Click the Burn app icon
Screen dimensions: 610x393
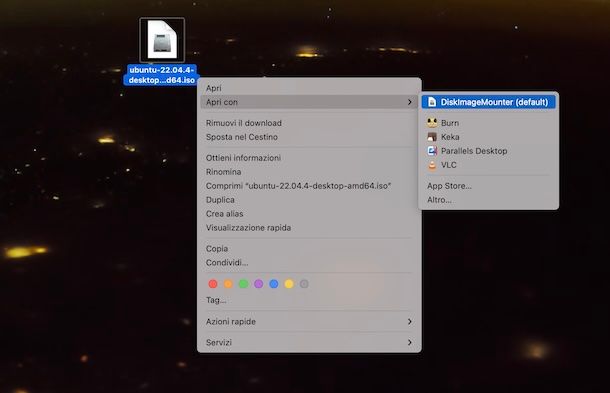[432, 123]
